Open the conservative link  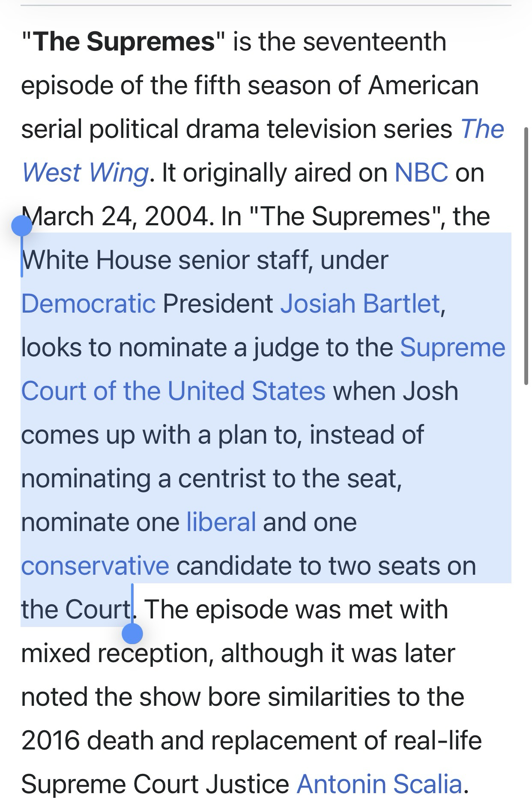pos(95,566)
